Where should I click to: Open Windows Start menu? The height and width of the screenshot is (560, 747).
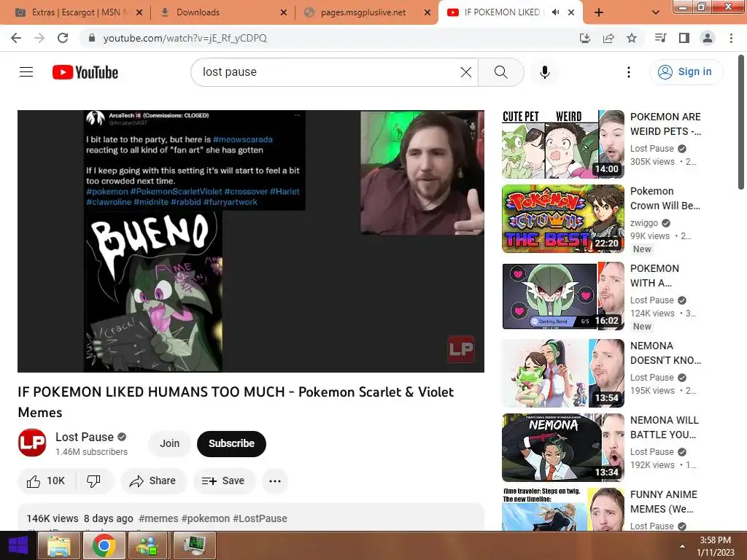(18, 545)
